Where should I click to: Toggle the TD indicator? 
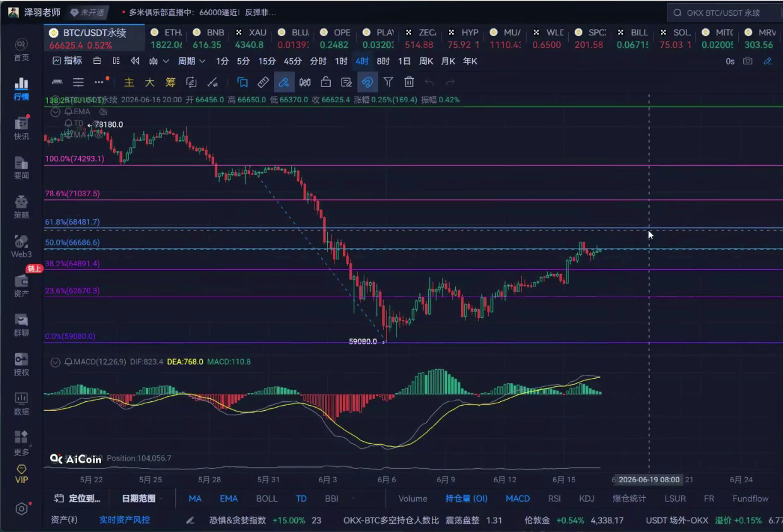pyautogui.click(x=301, y=499)
